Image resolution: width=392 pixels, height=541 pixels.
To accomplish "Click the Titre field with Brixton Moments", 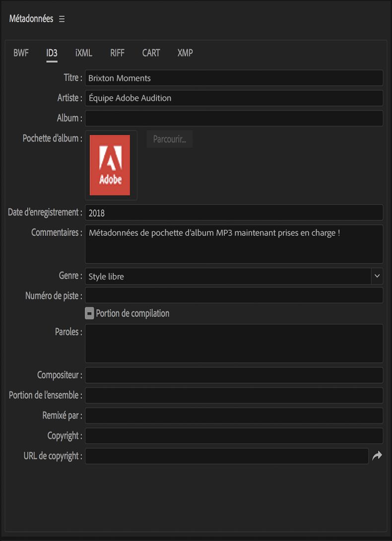I will 234,78.
